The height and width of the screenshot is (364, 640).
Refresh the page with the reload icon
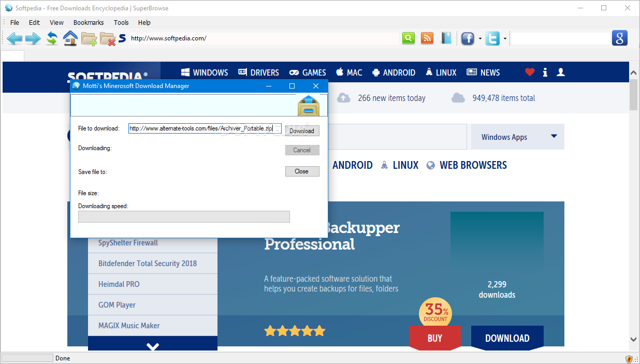(x=52, y=38)
